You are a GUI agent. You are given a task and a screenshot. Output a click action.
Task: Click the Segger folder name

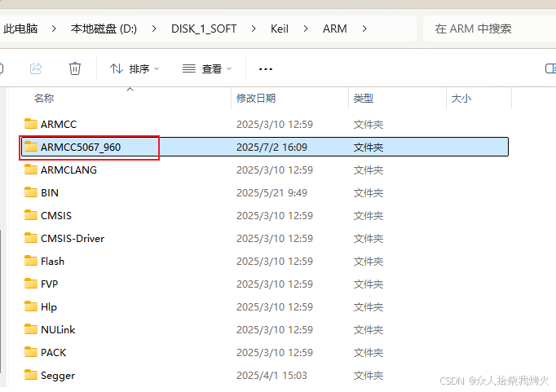point(58,376)
